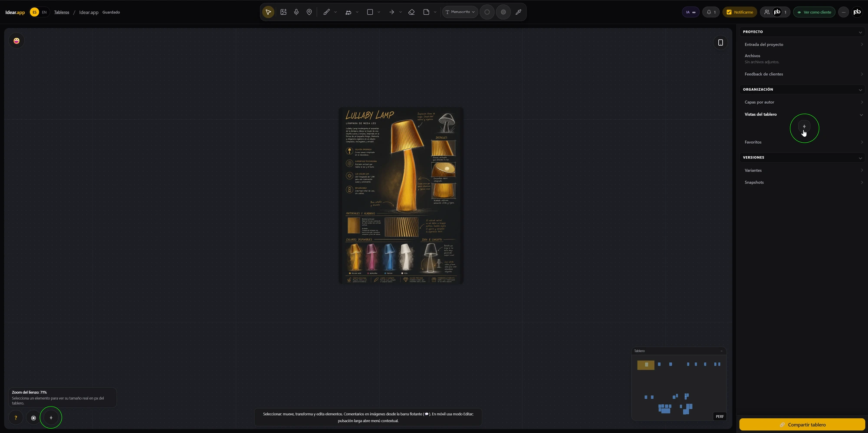
Task: Uncheck the Notificarme checkbox
Action: (x=729, y=12)
